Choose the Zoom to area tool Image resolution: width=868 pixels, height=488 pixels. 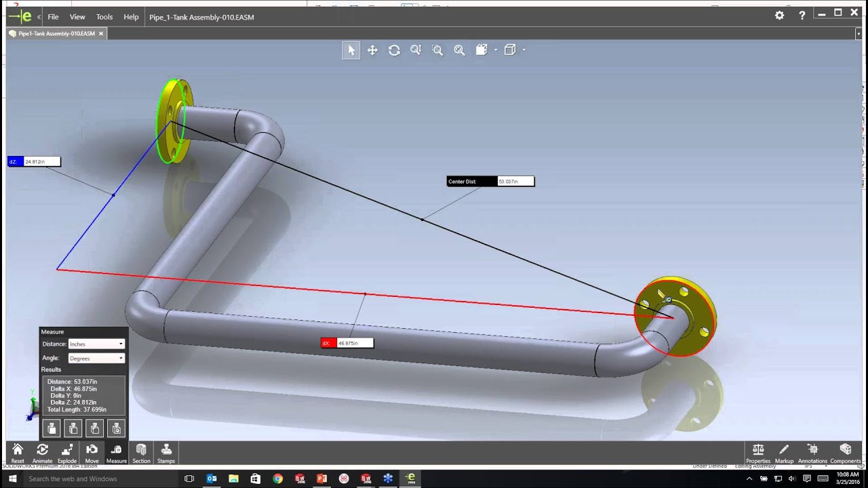pyautogui.click(x=437, y=50)
